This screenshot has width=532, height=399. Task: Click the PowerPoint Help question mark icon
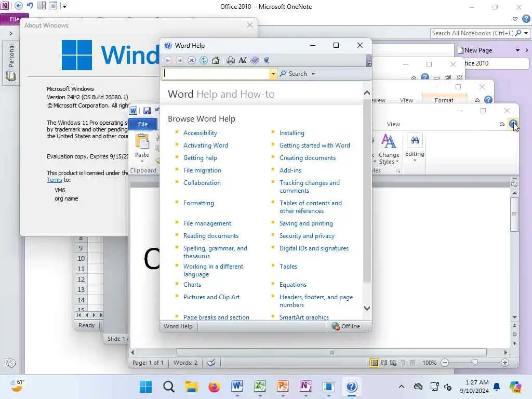coord(488,99)
